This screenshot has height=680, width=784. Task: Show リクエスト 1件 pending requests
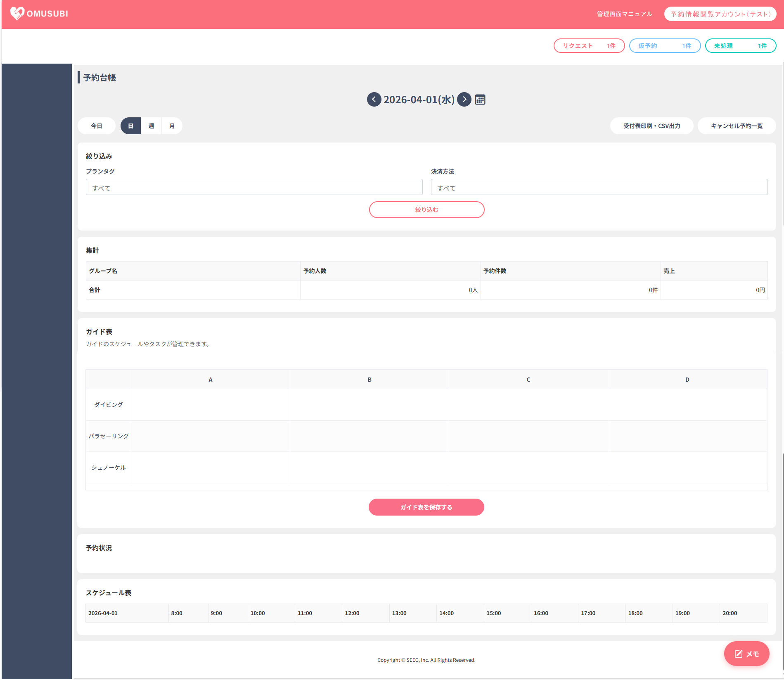click(x=589, y=46)
